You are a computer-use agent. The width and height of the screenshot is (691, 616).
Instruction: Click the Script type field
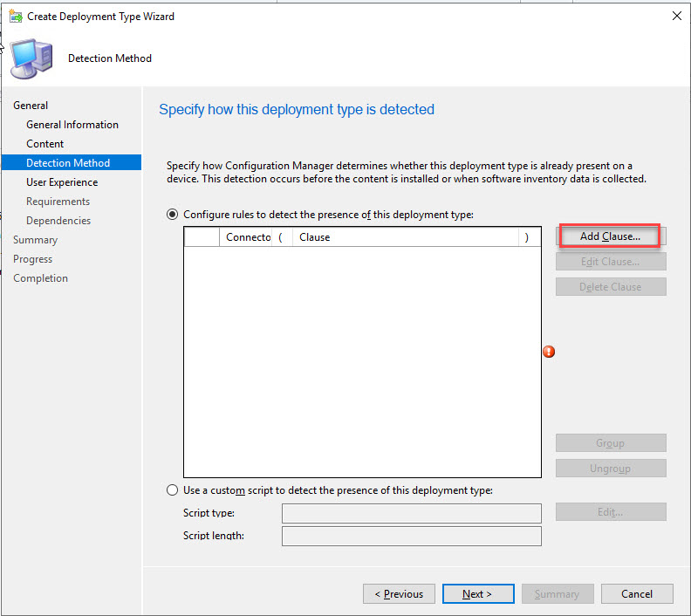coord(411,513)
